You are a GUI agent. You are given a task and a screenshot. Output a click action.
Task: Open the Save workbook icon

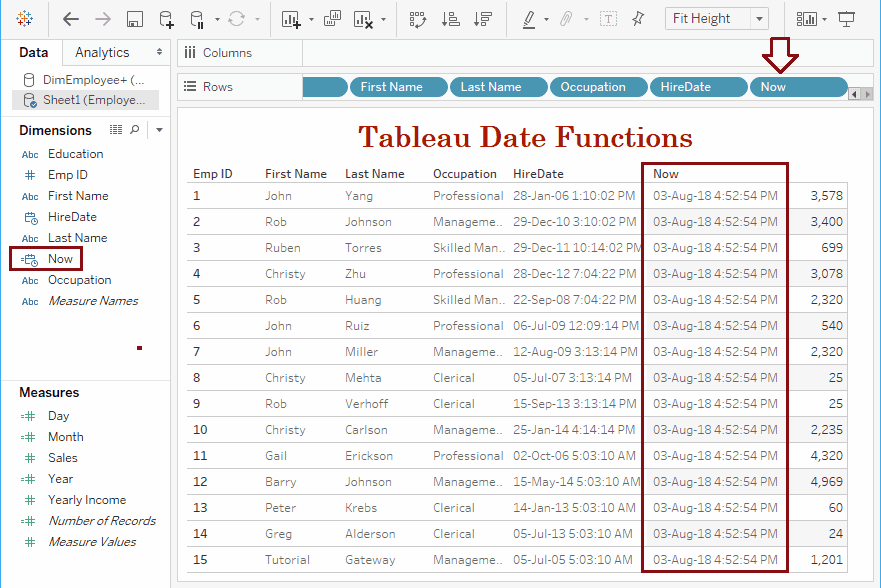tap(135, 18)
